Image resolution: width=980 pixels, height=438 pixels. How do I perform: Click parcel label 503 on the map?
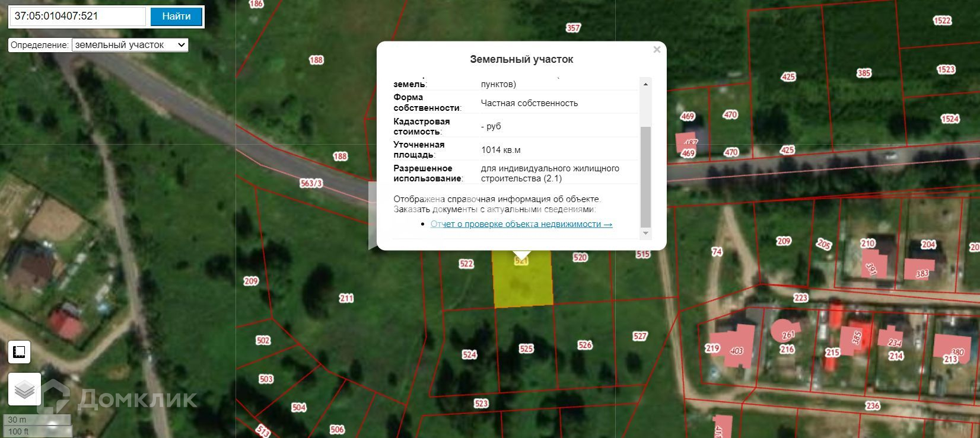tap(266, 379)
